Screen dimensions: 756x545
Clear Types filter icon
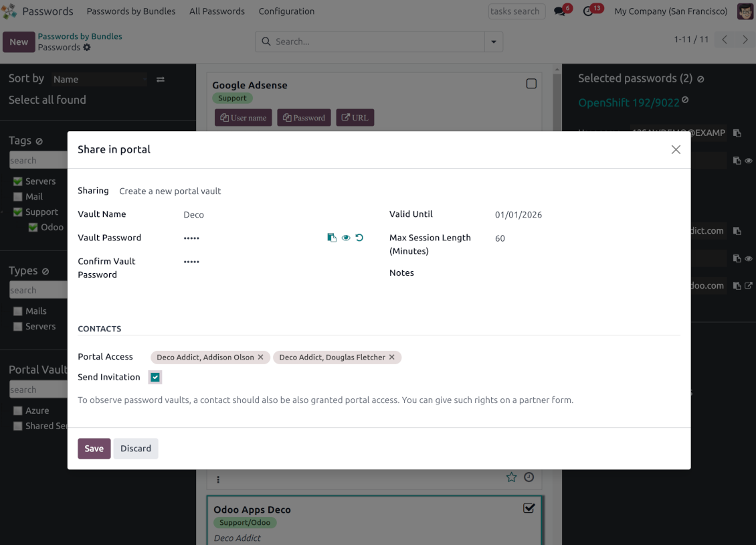[x=45, y=271]
